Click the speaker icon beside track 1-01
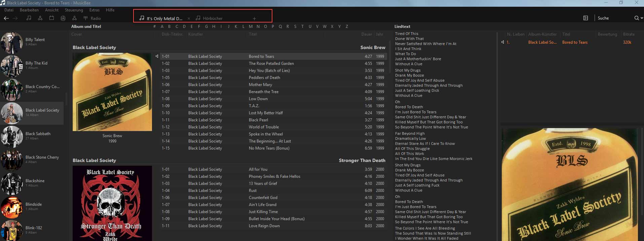 tap(157, 56)
